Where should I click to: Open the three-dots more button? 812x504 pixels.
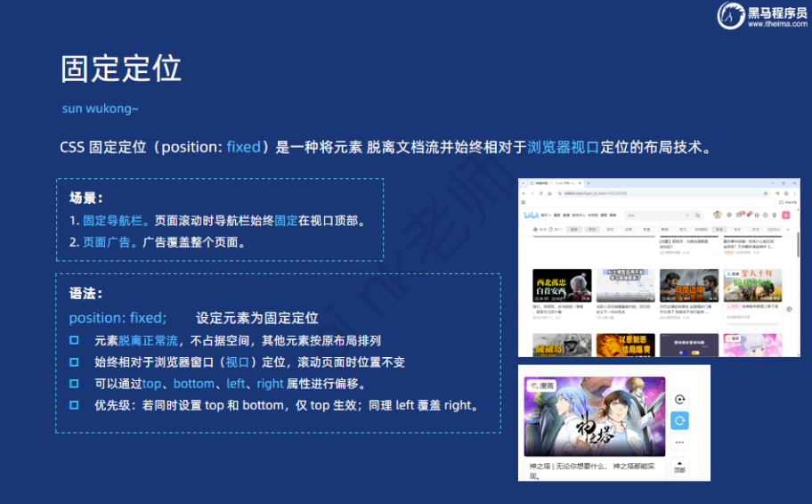680,443
